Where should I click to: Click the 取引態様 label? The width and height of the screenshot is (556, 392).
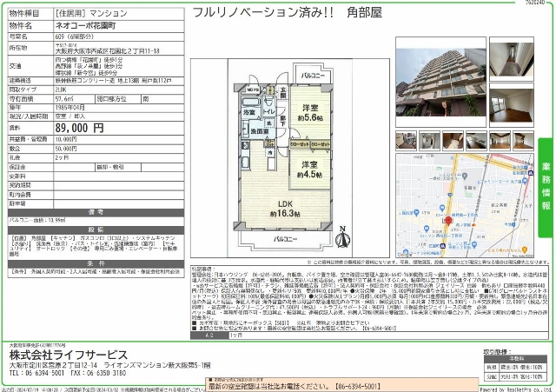[498, 352]
